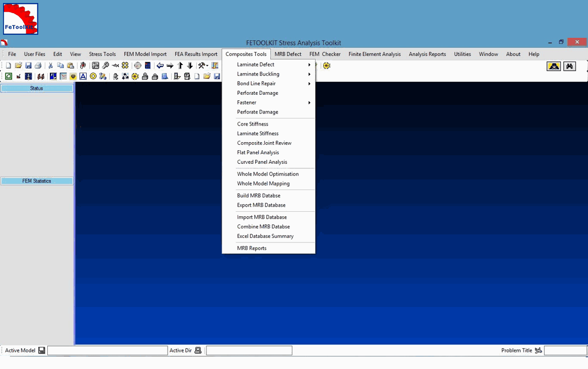Expand the Laminate Buckling submenu arrow
Image resolution: width=588 pixels, height=369 pixels.
coord(310,74)
